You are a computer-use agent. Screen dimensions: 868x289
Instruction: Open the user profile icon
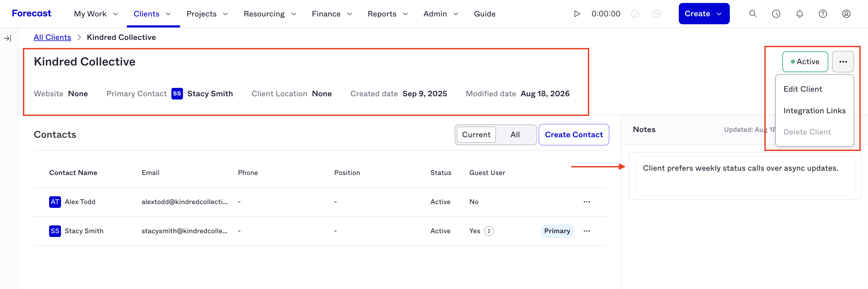coord(846,14)
